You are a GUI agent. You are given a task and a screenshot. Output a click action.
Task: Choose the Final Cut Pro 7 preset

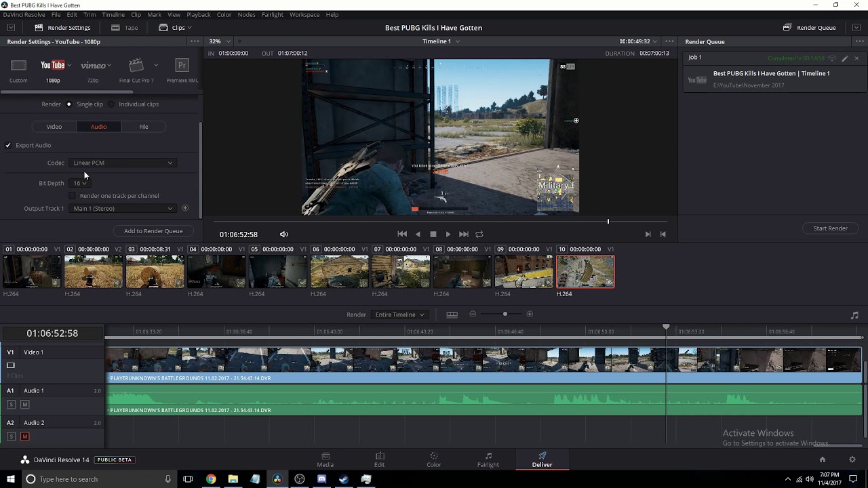[x=136, y=66]
